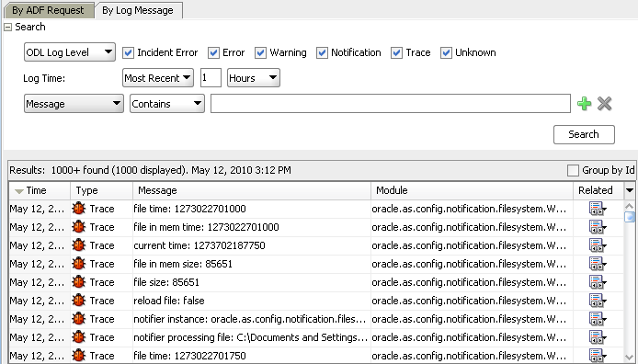Uncheck the Notification checkbox
638x364 pixels.
(x=322, y=53)
